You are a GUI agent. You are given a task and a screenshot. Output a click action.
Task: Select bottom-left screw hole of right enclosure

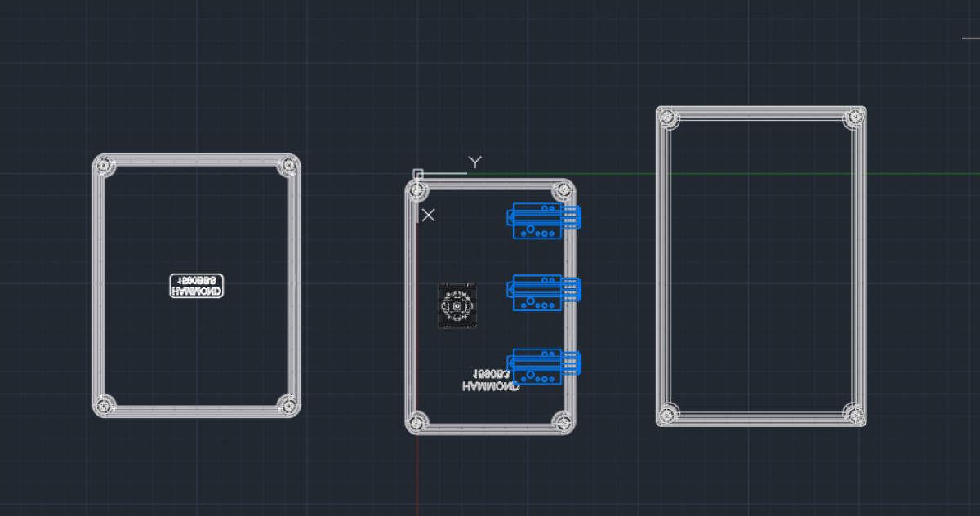669,414
